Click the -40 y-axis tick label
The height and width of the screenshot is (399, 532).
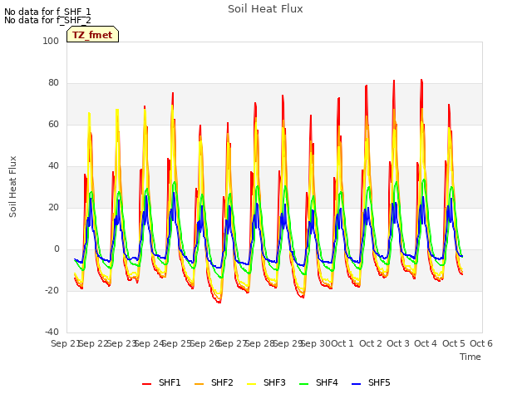tap(52, 332)
